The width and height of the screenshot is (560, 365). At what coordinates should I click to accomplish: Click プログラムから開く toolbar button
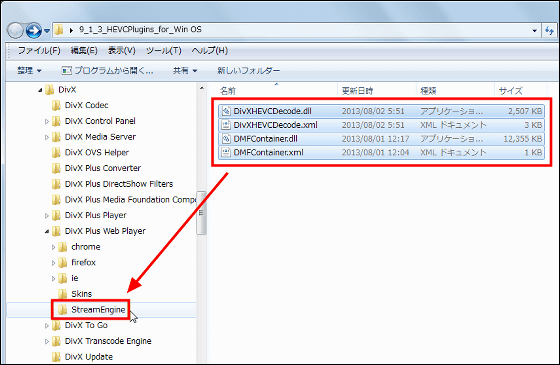[108, 71]
